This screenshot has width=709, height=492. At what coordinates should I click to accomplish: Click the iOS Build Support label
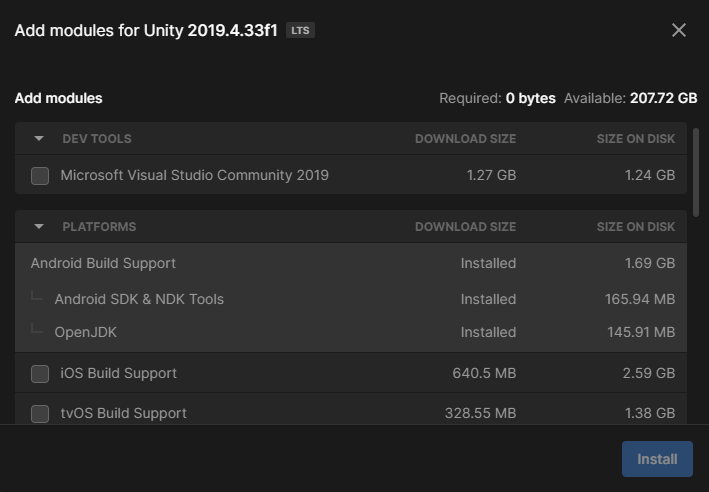tap(118, 373)
